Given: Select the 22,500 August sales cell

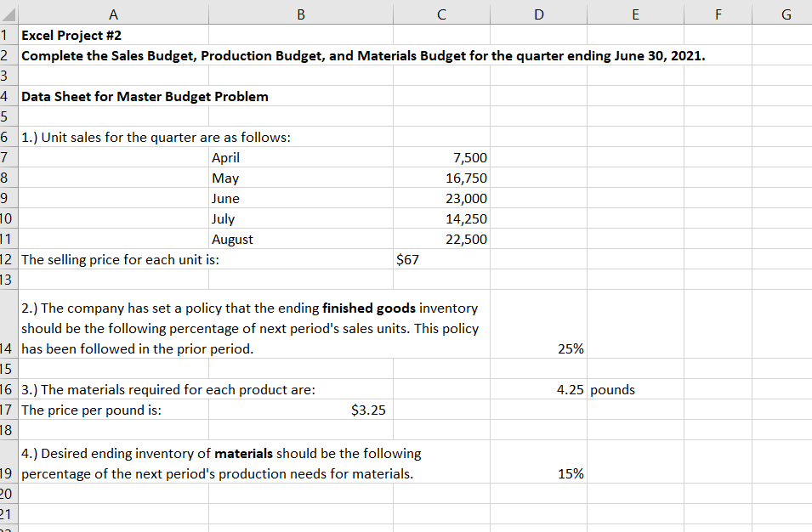Looking at the screenshot, I should point(442,239).
